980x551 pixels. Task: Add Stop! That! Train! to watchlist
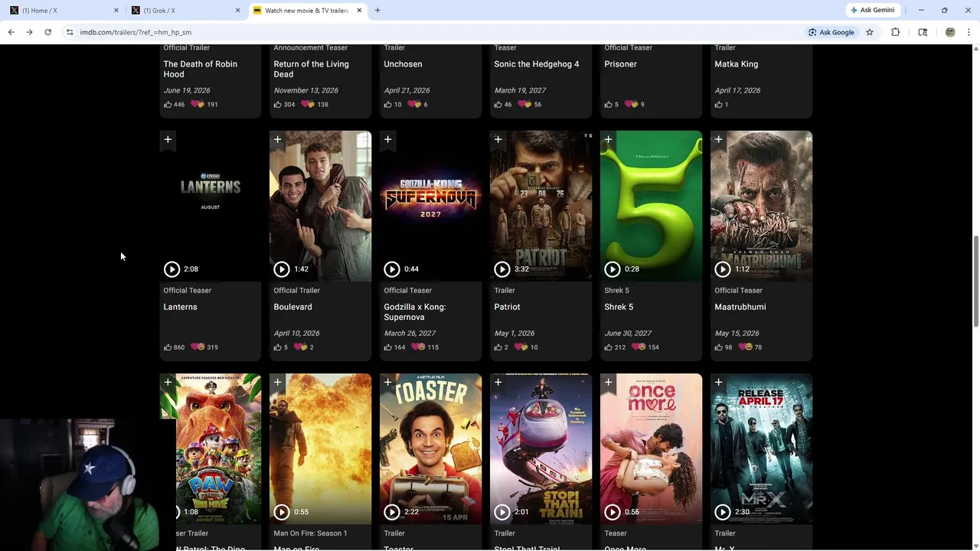click(498, 383)
